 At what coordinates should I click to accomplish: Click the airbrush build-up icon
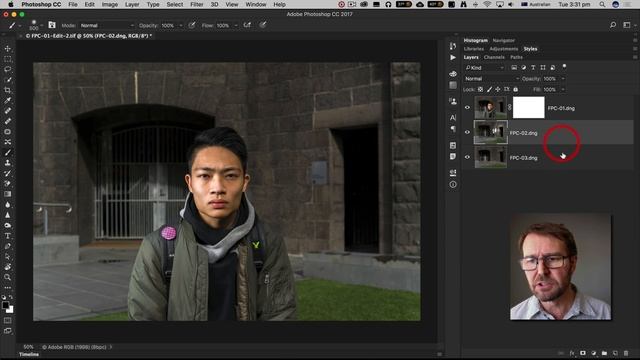coord(247,25)
